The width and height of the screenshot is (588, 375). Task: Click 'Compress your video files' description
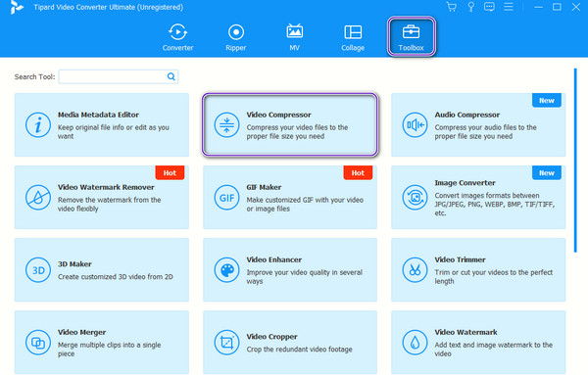(297, 132)
